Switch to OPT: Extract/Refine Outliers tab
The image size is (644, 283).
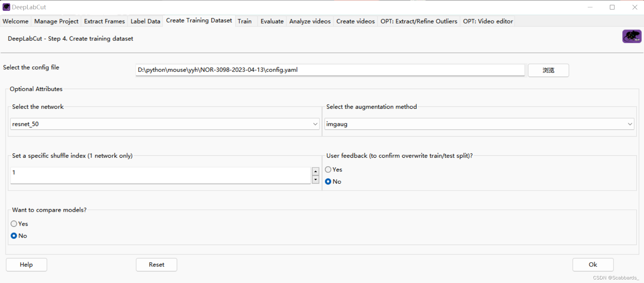(419, 21)
